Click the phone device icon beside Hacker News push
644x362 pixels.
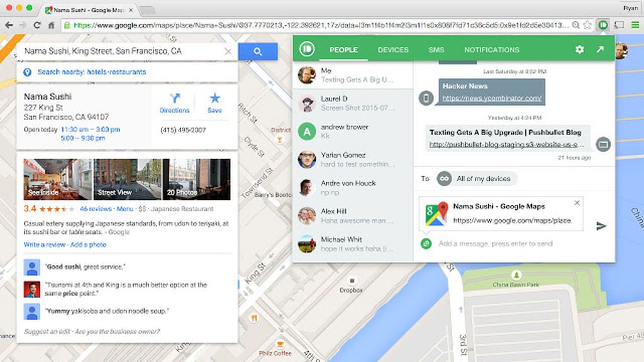426,98
